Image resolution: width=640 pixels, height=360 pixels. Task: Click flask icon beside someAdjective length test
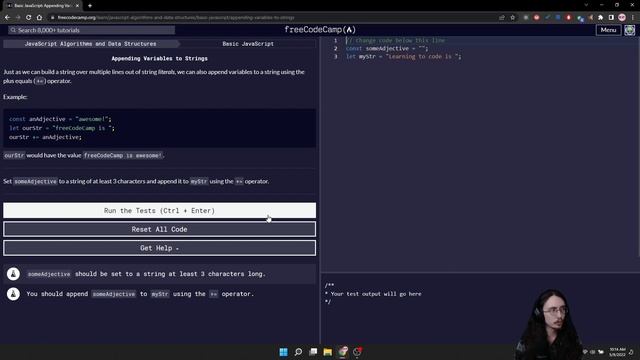coord(13,274)
